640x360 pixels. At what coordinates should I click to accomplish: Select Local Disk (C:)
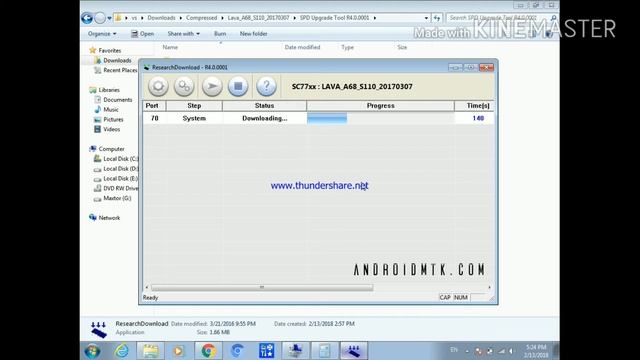coord(121,159)
